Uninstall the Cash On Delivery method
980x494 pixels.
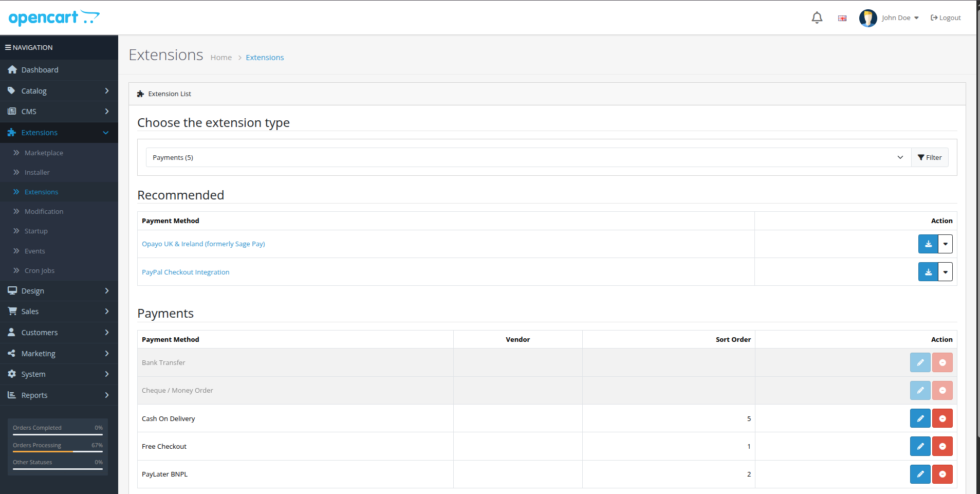pyautogui.click(x=942, y=418)
